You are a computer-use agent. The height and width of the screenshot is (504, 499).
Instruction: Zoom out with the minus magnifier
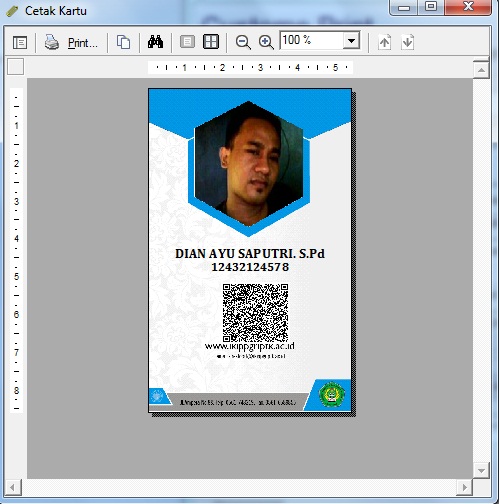(243, 42)
